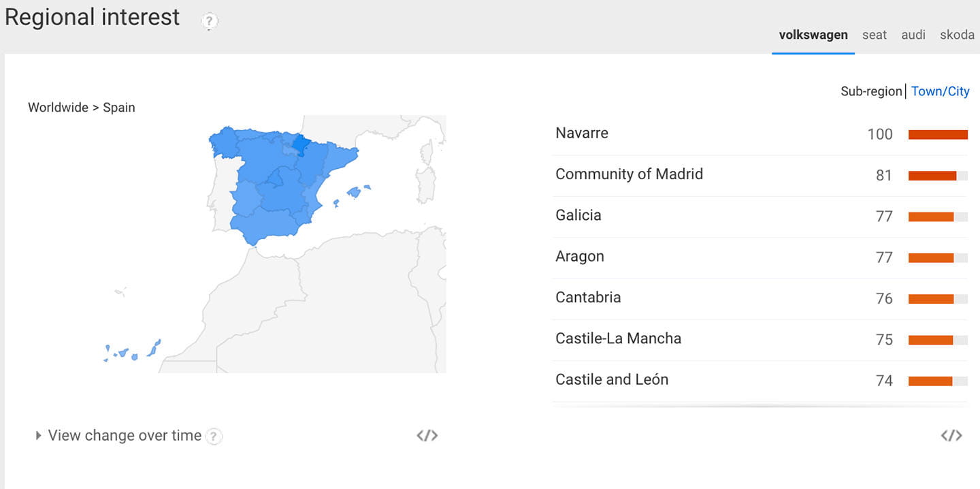Image resolution: width=980 pixels, height=489 pixels.
Task: Select Community of Madrid in the list
Action: 761,175
